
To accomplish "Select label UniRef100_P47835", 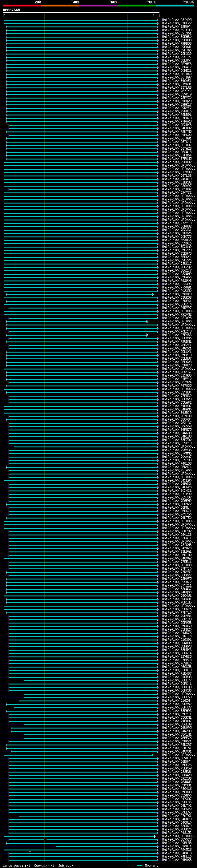I will click(177, 386).
